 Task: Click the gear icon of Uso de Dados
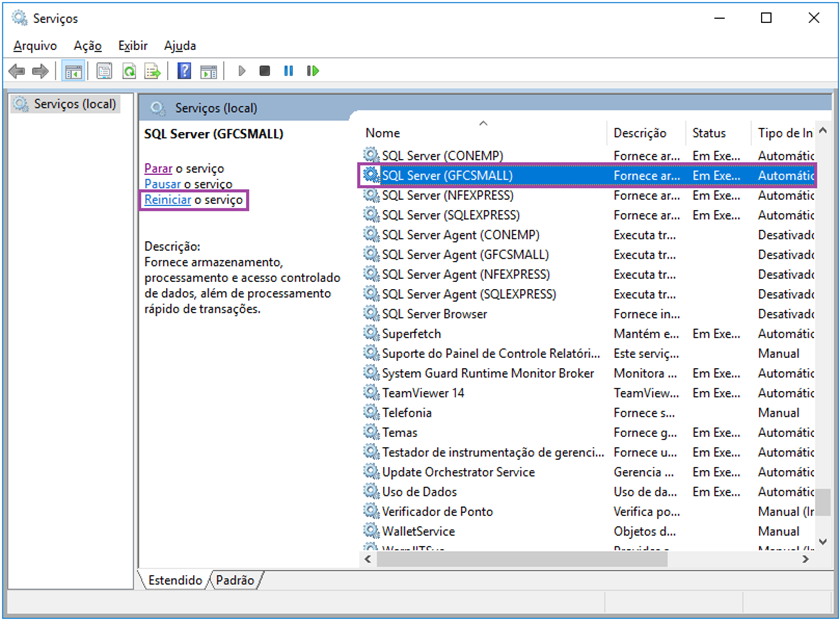(371, 491)
